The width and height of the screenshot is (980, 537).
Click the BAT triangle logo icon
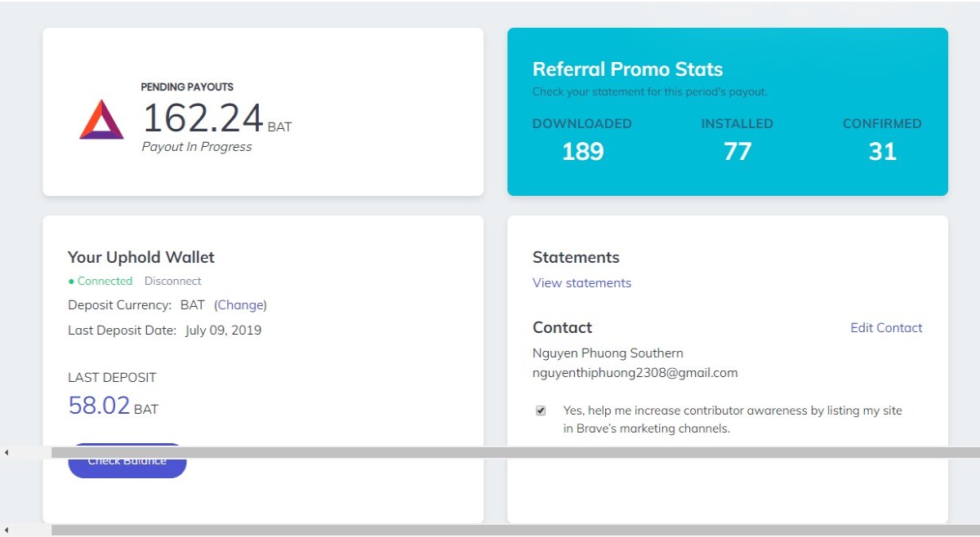coord(101,119)
